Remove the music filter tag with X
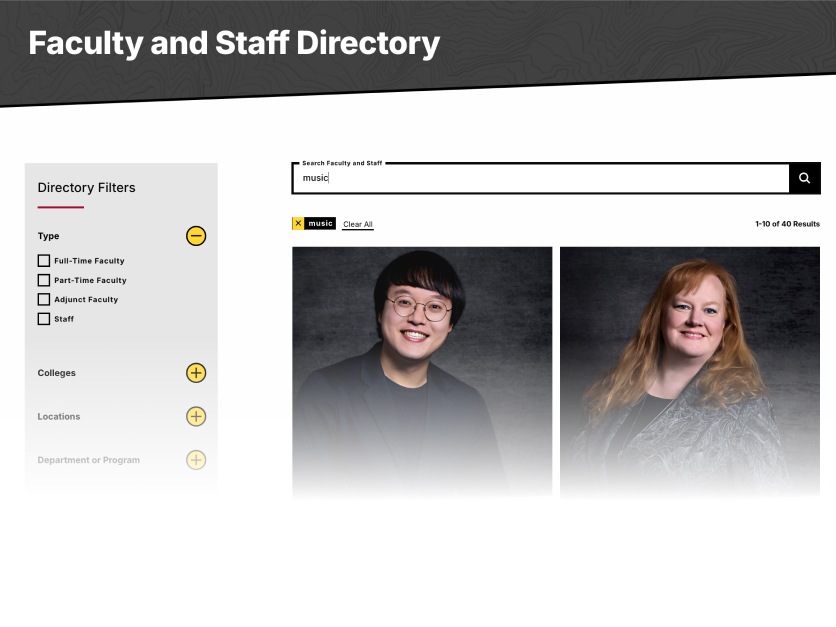 (298, 224)
